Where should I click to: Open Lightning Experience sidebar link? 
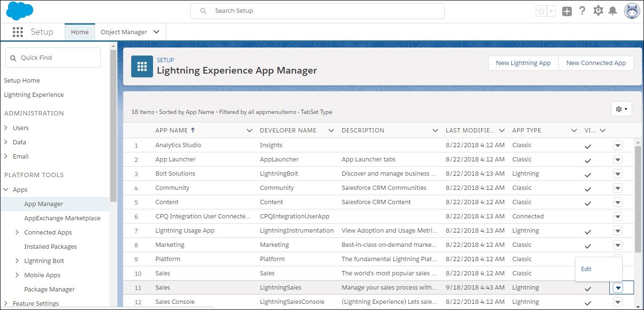(34, 94)
